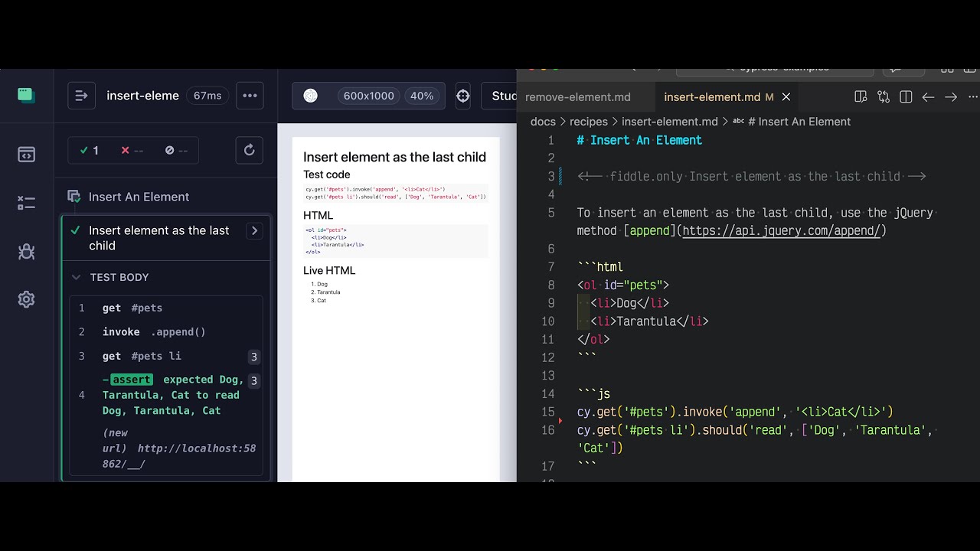The height and width of the screenshot is (551, 980).
Task: Click the 'insert-element.md' breadcrumb segment
Action: (x=670, y=122)
